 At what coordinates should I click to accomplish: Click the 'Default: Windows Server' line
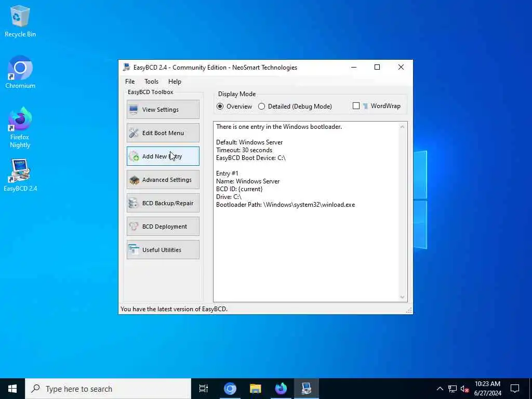point(249,142)
